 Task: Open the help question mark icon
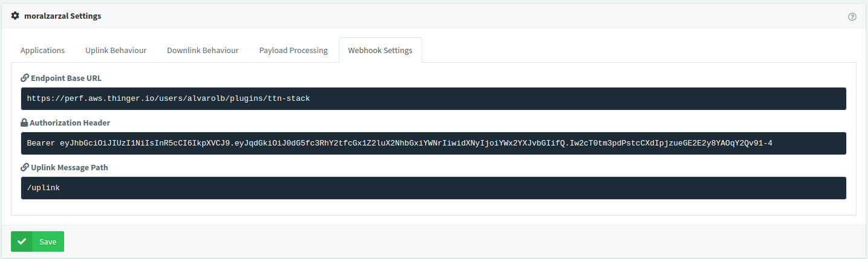(852, 17)
